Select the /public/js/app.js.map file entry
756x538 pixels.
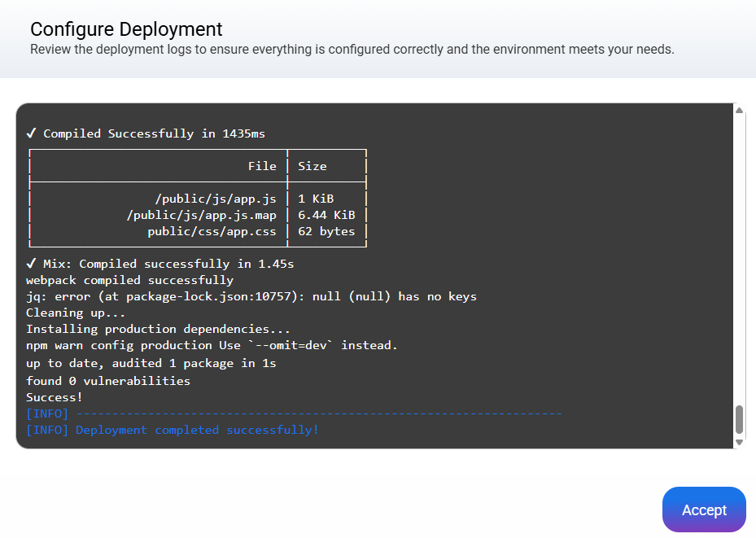coord(201,215)
